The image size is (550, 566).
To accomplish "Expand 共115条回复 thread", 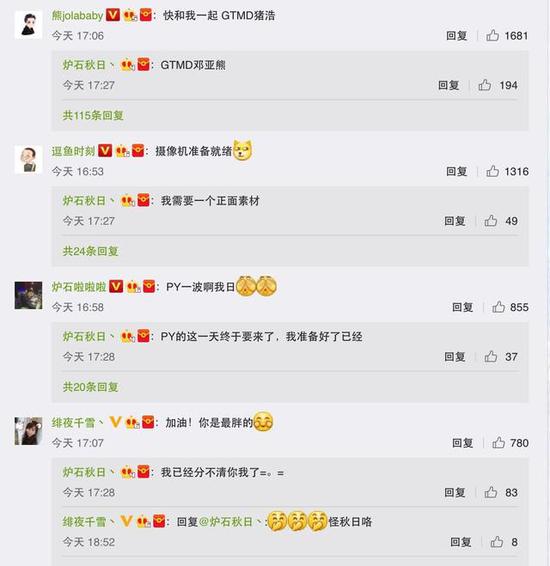I will [x=93, y=116].
